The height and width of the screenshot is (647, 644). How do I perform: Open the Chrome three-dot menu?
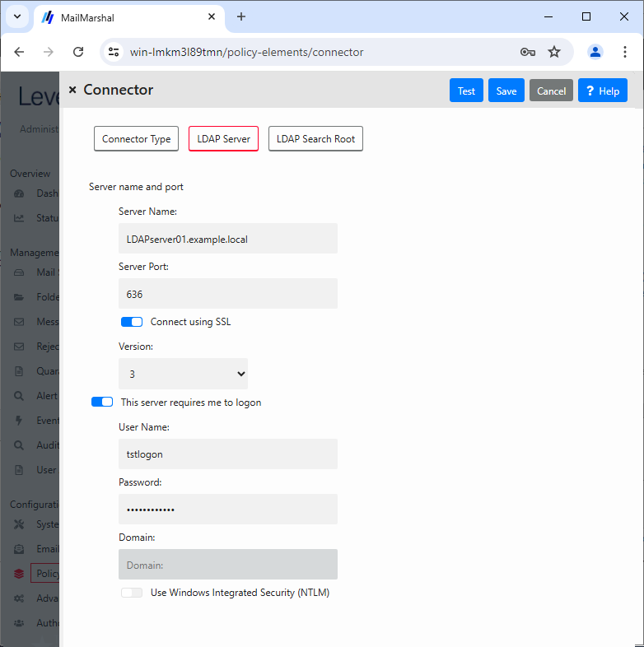point(624,52)
